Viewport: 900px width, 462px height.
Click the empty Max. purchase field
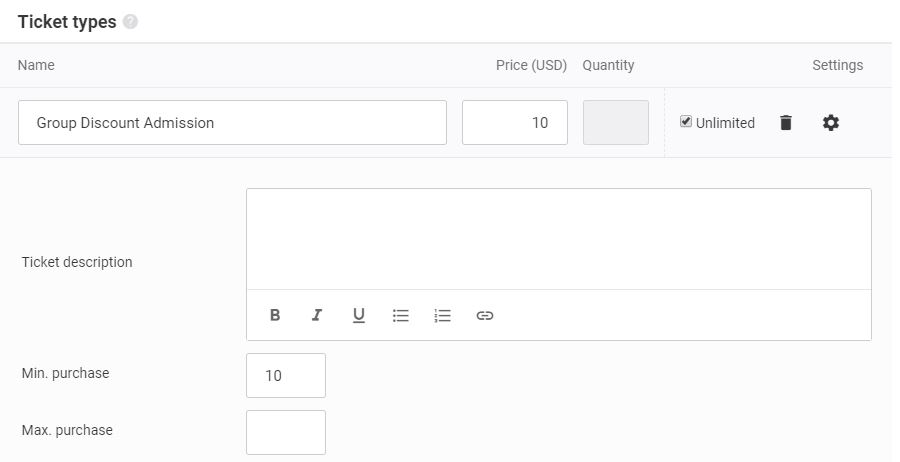point(286,432)
